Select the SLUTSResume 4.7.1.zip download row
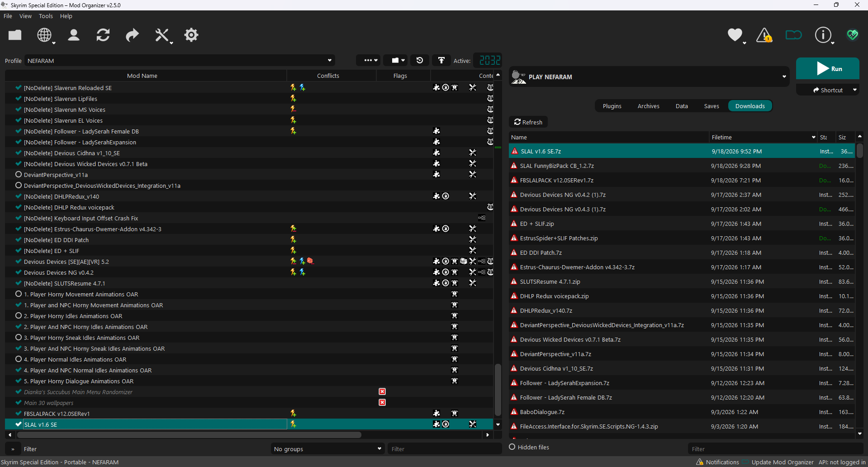This screenshot has height=467, width=868. click(x=682, y=281)
